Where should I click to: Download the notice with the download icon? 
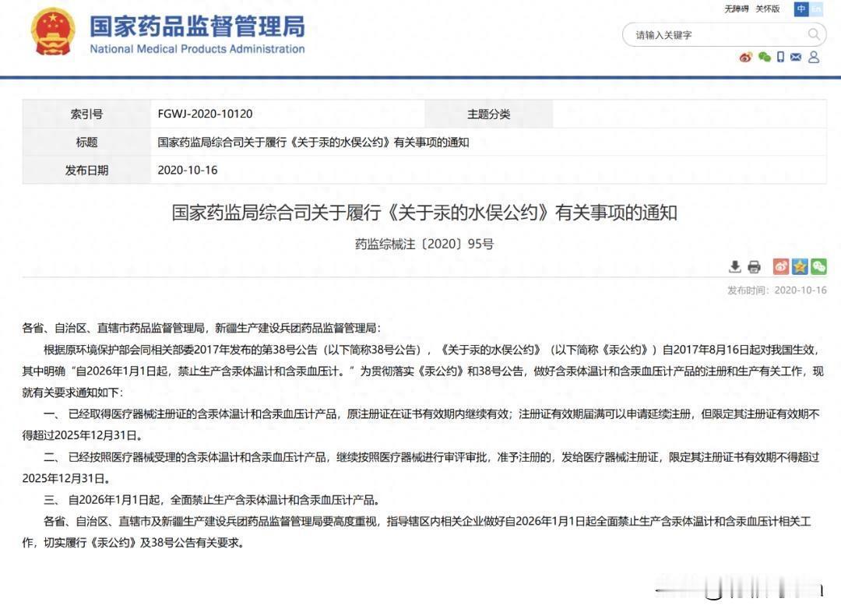[735, 266]
